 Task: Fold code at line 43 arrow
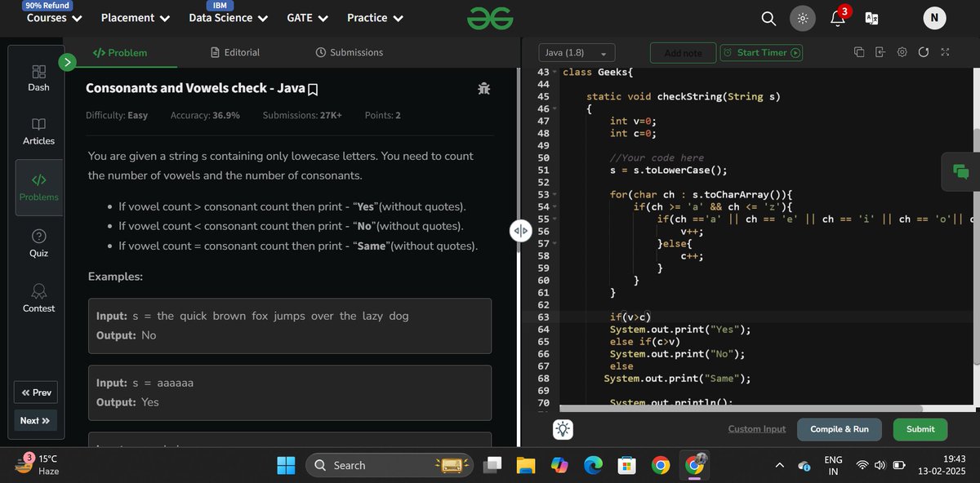(555, 73)
